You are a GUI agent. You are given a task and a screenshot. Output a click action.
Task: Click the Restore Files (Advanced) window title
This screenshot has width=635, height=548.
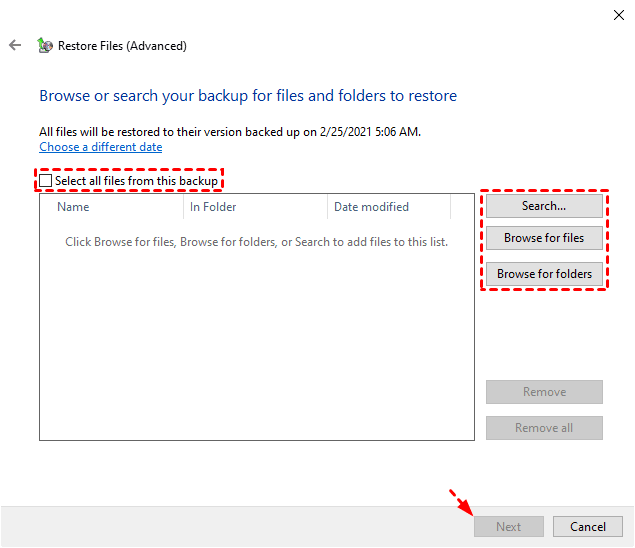pos(122,46)
